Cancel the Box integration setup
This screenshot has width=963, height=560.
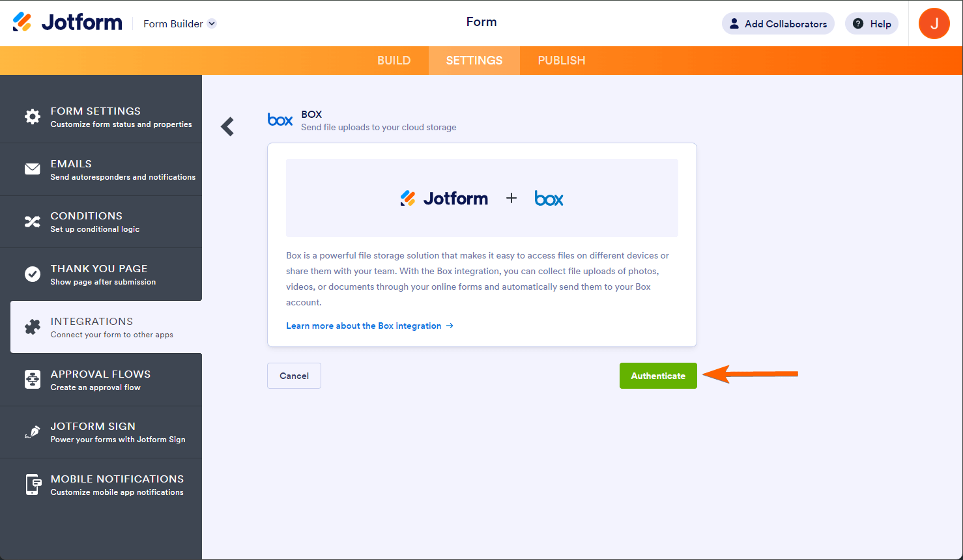point(294,376)
